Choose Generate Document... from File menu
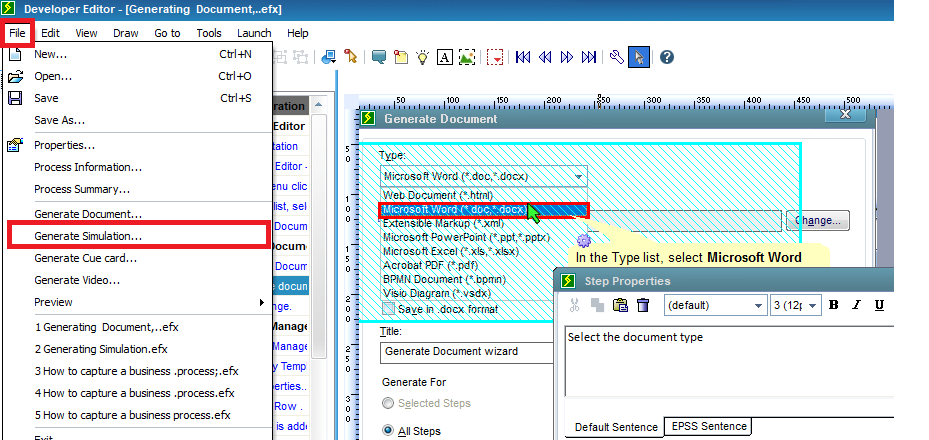Viewport: 929px width, 440px height. 139,214
